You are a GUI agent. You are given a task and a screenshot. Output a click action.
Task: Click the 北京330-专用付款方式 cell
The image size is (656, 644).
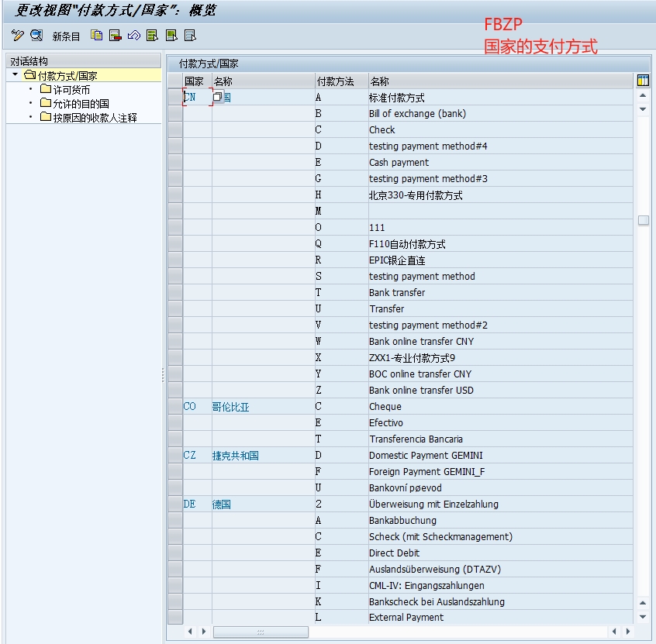(x=500, y=195)
